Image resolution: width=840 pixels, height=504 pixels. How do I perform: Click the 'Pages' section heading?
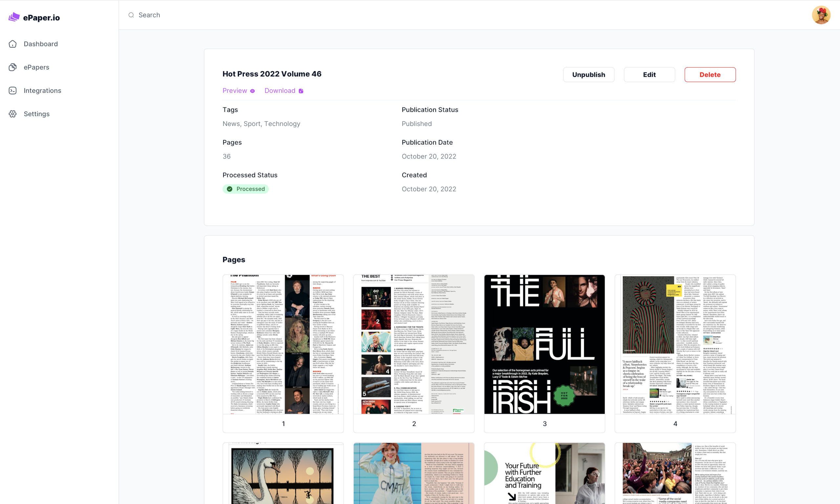click(234, 260)
